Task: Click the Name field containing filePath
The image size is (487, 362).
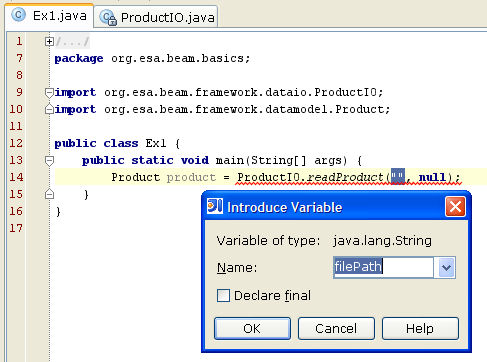Action: click(x=383, y=267)
